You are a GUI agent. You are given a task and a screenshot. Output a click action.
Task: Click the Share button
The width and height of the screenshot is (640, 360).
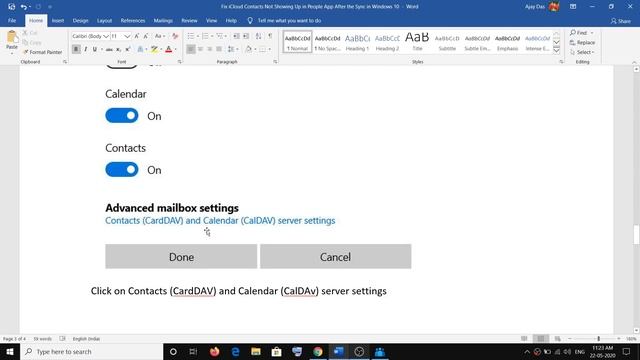[x=620, y=21]
